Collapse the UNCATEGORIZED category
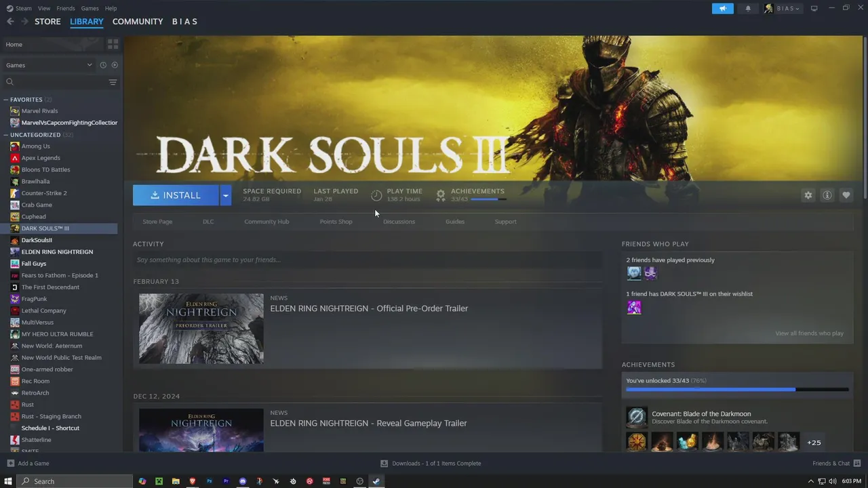The image size is (868, 488). click(x=5, y=135)
